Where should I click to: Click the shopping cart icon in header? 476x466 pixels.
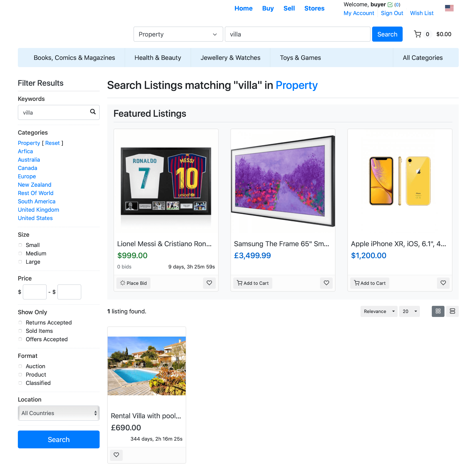pos(417,34)
